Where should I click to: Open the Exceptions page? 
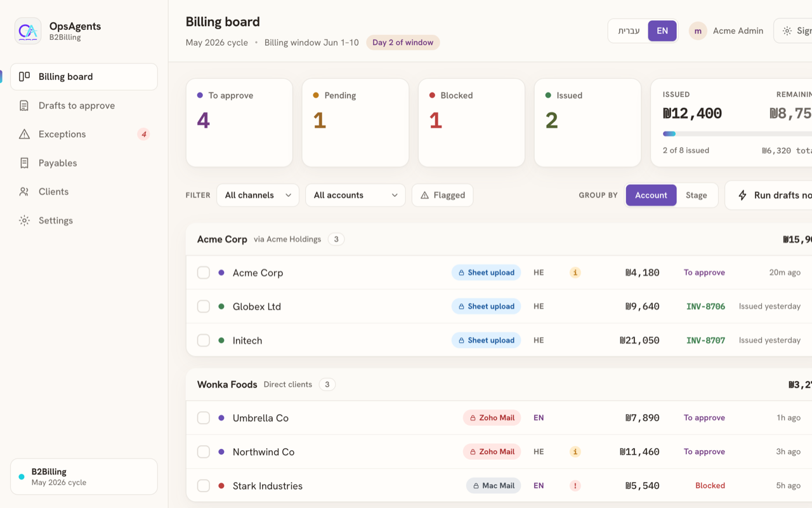(x=84, y=134)
